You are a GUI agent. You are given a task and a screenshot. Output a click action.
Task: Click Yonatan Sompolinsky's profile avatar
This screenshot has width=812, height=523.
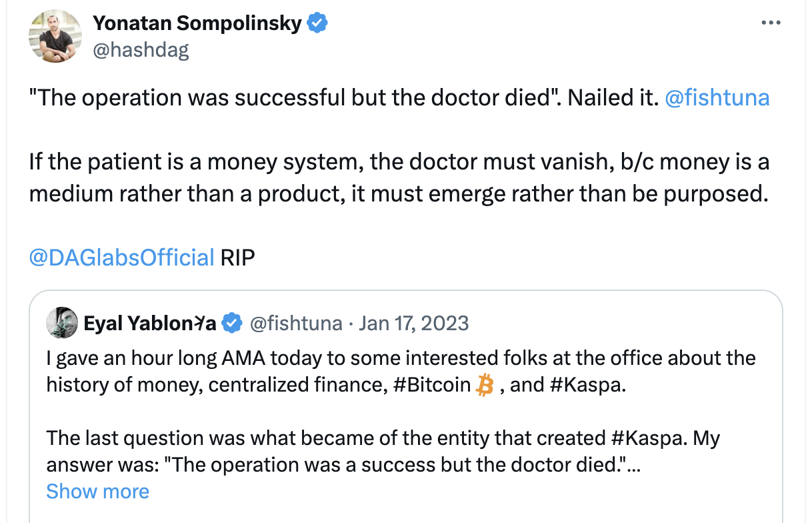55,36
